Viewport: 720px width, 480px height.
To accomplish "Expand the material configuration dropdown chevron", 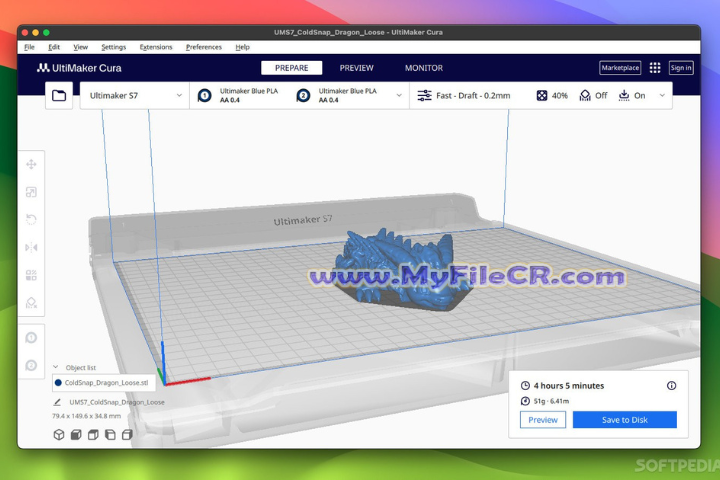I will coord(399,96).
